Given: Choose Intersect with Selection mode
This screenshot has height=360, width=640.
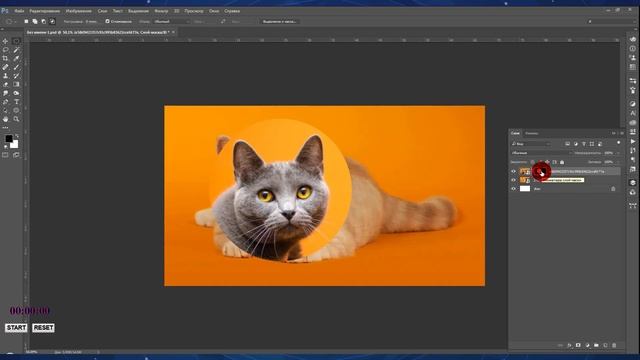Looking at the screenshot, I should (x=52, y=21).
